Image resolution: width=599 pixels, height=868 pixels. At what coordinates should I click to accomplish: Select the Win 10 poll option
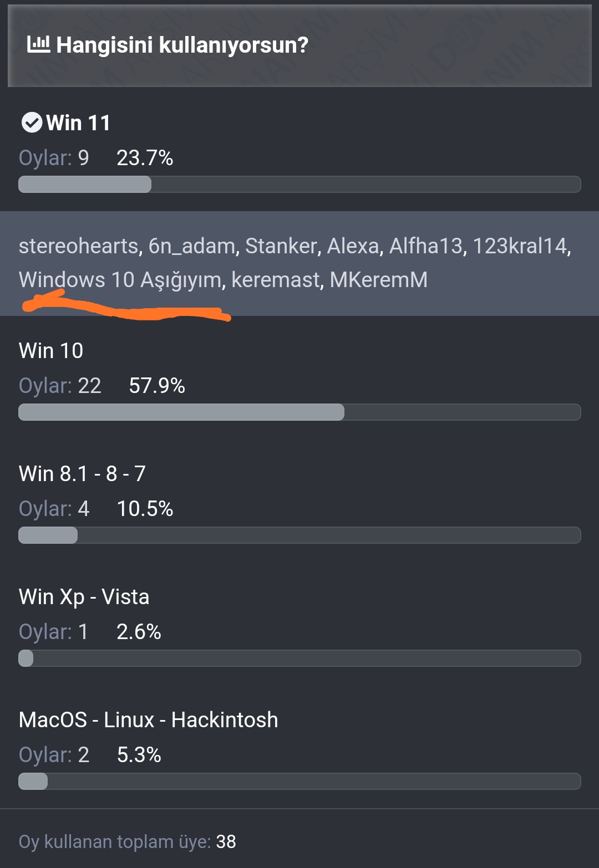51,351
